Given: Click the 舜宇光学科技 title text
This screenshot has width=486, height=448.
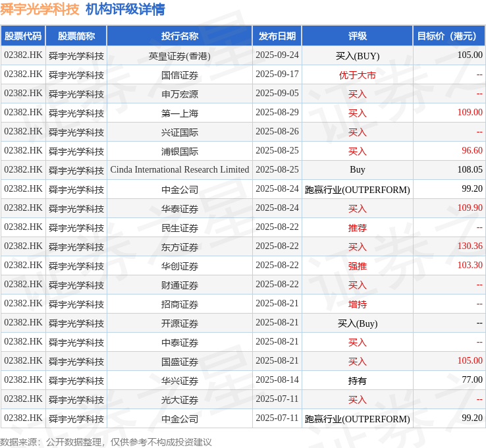Looking at the screenshot, I should coord(40,9).
